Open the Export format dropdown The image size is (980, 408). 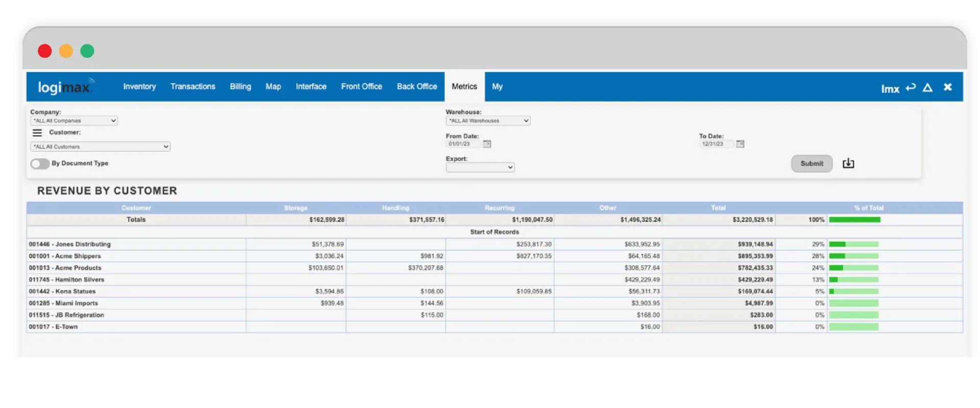(480, 167)
